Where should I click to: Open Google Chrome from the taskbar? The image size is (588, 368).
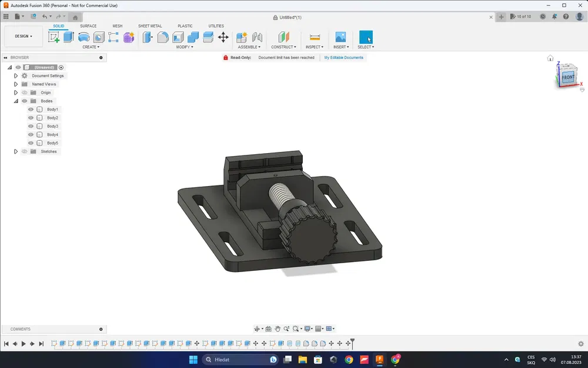(349, 359)
